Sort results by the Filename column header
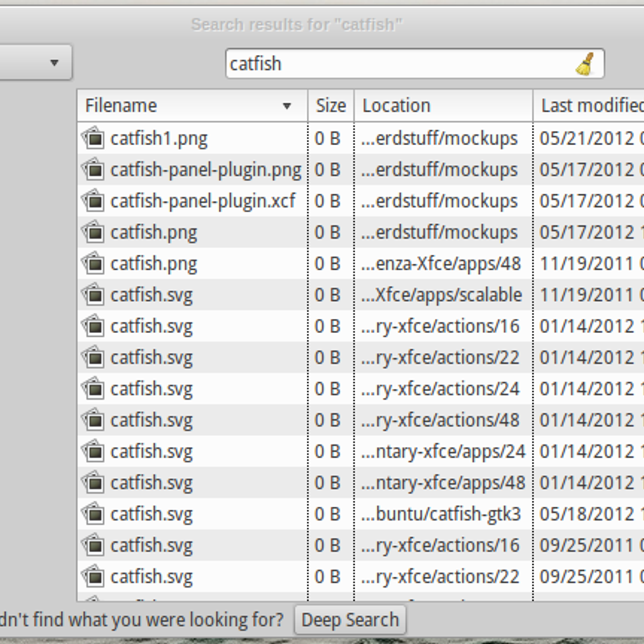This screenshot has height=644, width=644. click(192, 106)
